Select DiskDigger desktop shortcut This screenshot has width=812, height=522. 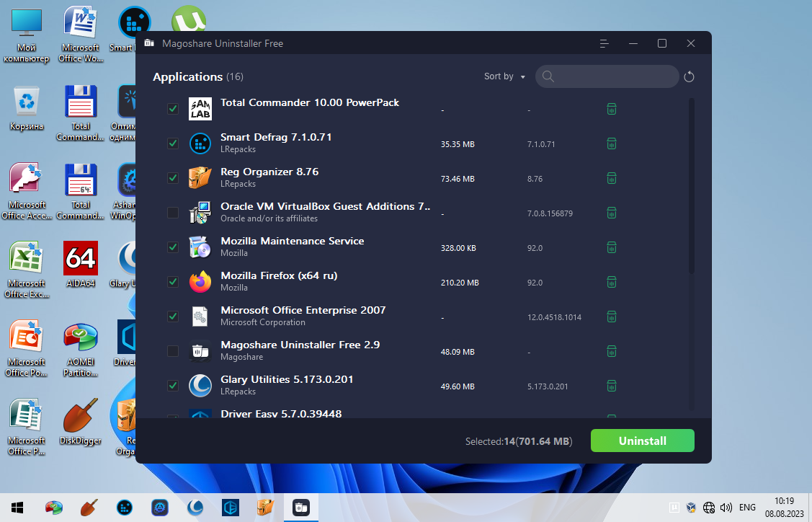click(80, 422)
